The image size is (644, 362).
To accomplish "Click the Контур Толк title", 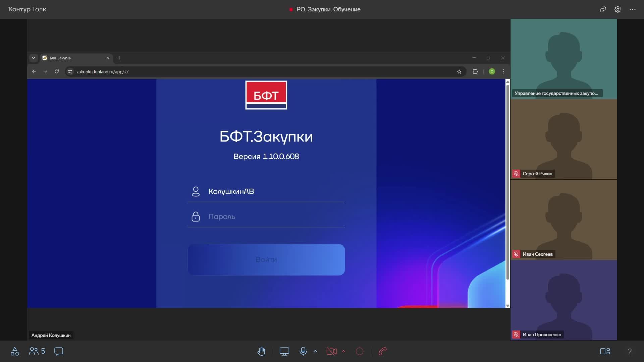I will [x=27, y=9].
